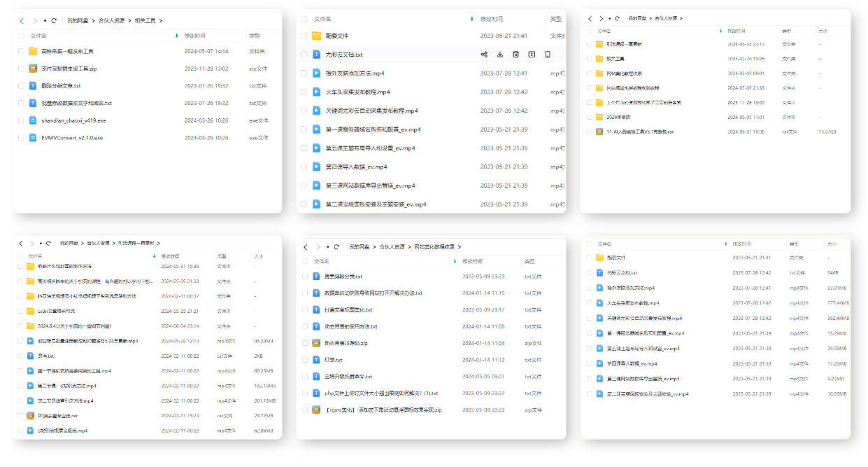
Task: Click refresh icon in 网站美化教程收录 panel
Action: 336,247
